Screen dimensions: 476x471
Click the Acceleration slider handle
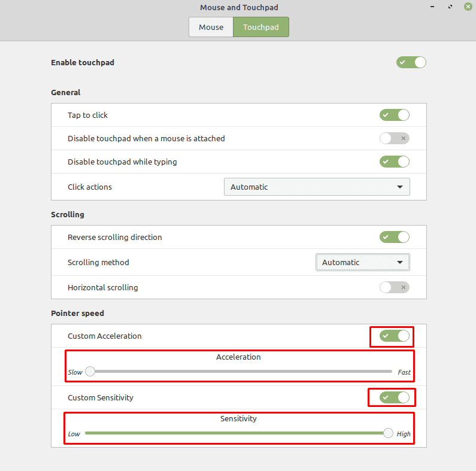tap(90, 371)
